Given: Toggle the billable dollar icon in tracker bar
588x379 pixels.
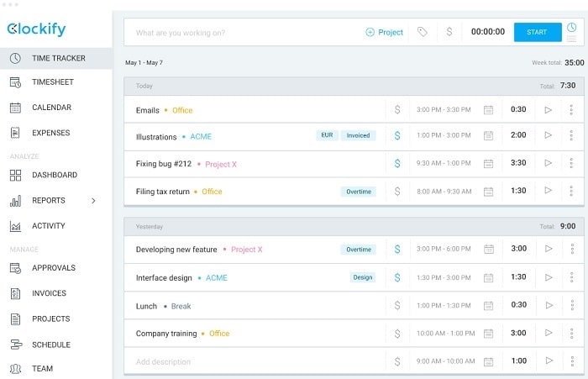Looking at the screenshot, I should click(x=449, y=32).
